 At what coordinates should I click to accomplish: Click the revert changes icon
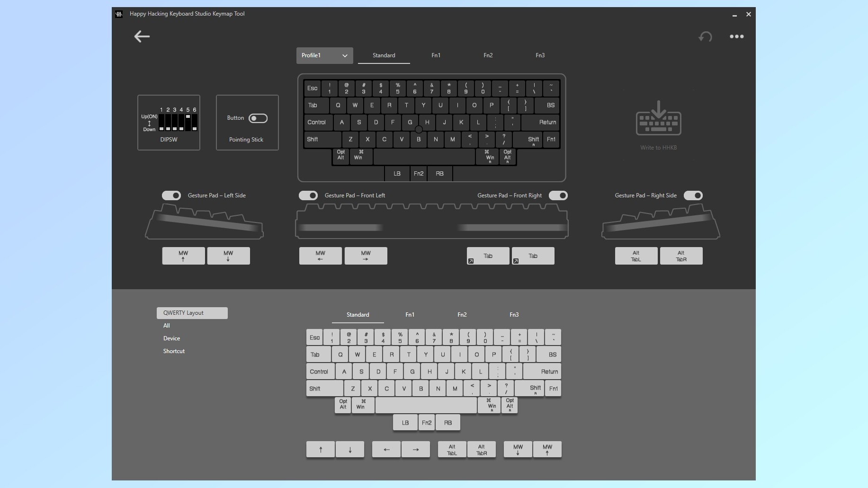tap(704, 36)
